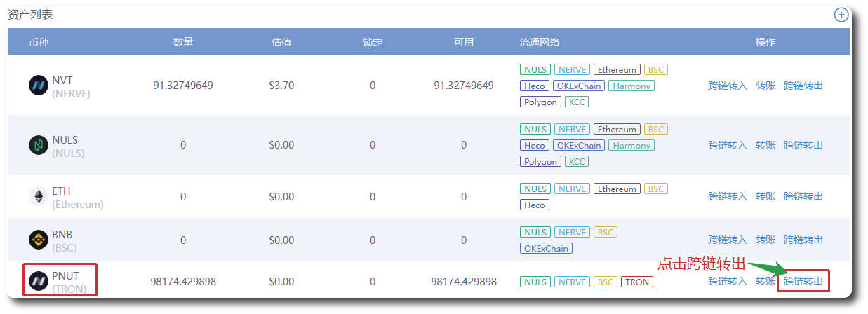Click the 资产列表 title
The width and height of the screenshot is (868, 314).
[30, 14]
